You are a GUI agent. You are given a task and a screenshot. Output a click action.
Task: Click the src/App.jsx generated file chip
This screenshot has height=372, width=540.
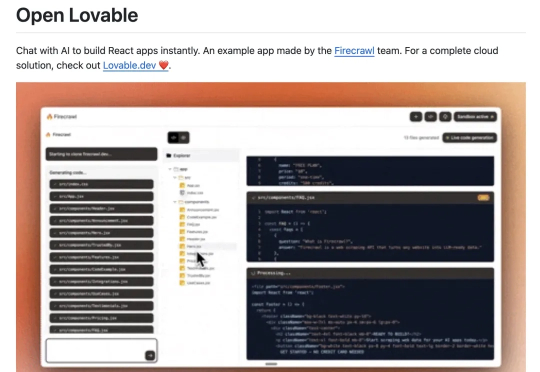102,196
